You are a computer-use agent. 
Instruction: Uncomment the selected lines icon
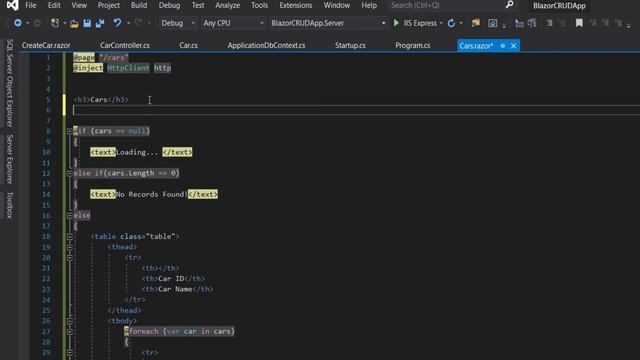click(562, 23)
